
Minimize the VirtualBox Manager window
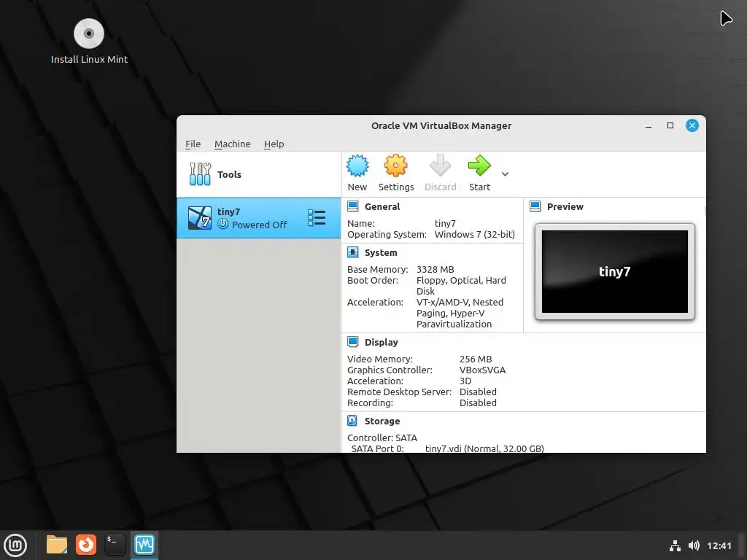pos(649,125)
